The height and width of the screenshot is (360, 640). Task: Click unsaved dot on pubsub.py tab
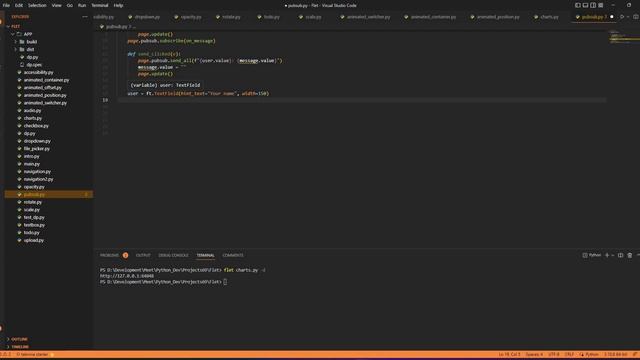[611, 17]
